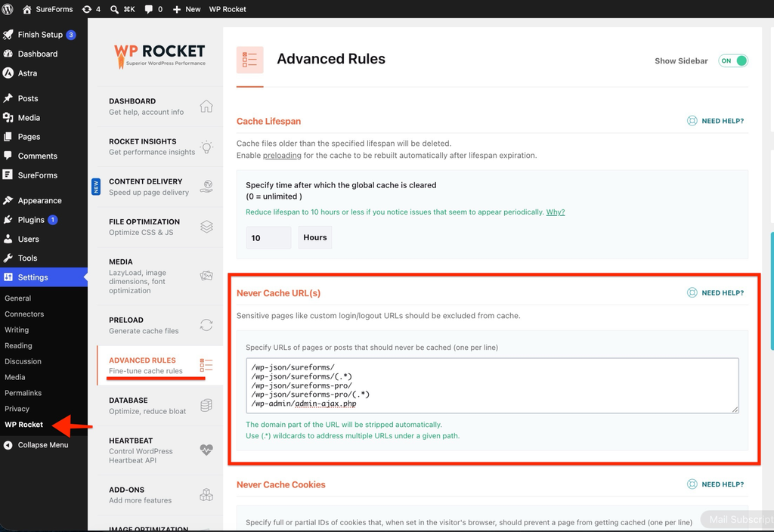The height and width of the screenshot is (532, 774).
Task: Click Need Help for Cache Lifespan
Action: [x=715, y=121]
